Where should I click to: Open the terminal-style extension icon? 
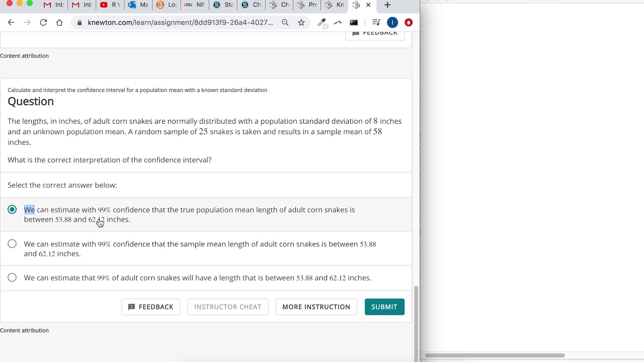(x=354, y=23)
